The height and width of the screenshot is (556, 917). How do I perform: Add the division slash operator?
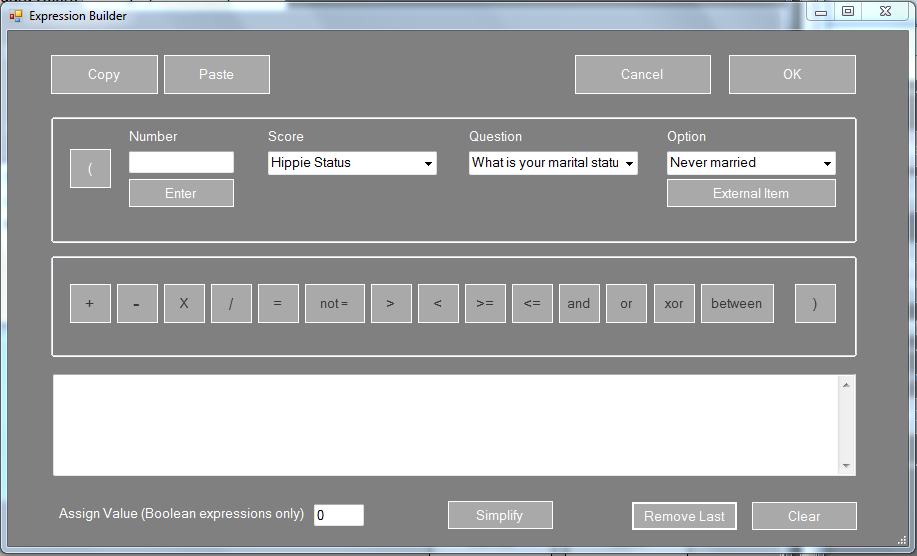point(231,304)
